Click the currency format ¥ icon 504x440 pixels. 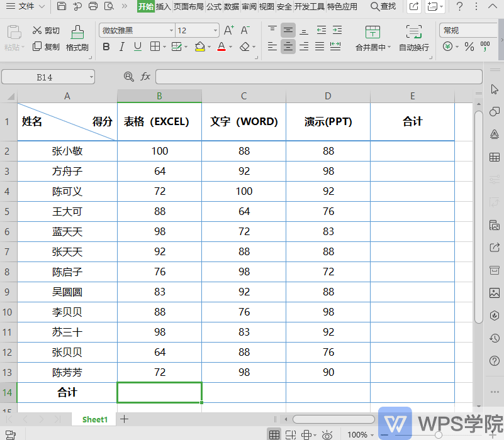click(x=447, y=47)
